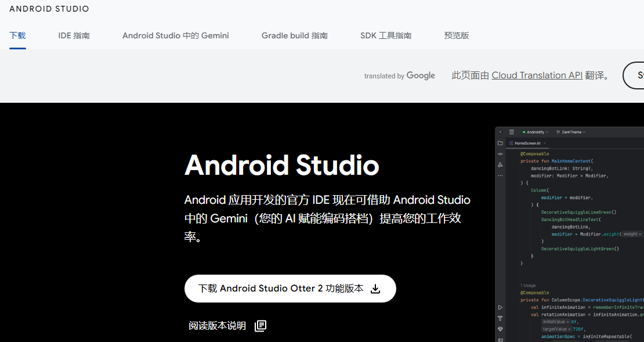Follow the Cloud Translation API link
Image resolution: width=644 pixels, height=342 pixels.
(x=537, y=75)
